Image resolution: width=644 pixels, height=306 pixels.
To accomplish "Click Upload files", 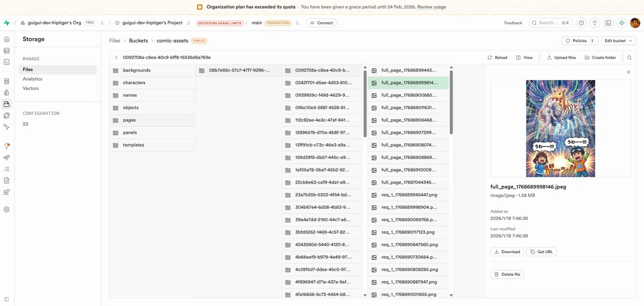I will 561,57.
